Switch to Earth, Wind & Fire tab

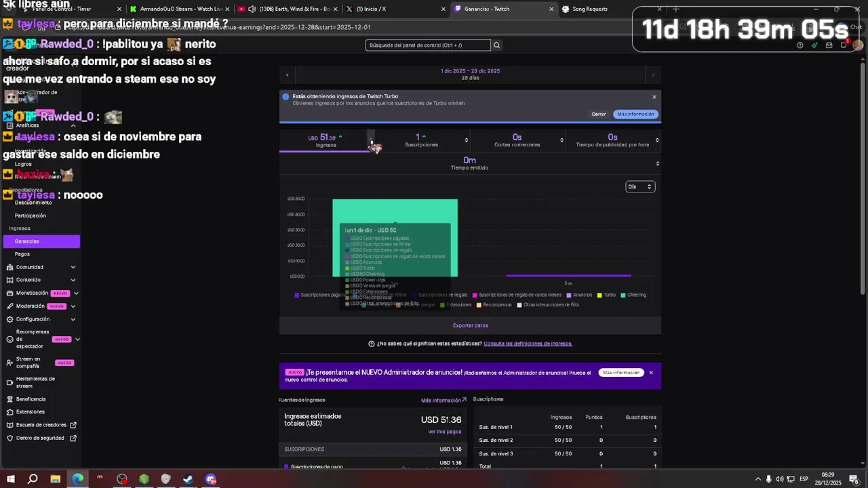pos(288,9)
